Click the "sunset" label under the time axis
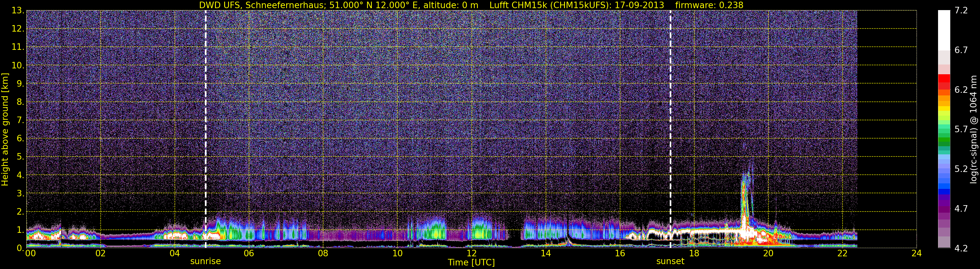Viewport: 980px width, 269px height. [670, 262]
